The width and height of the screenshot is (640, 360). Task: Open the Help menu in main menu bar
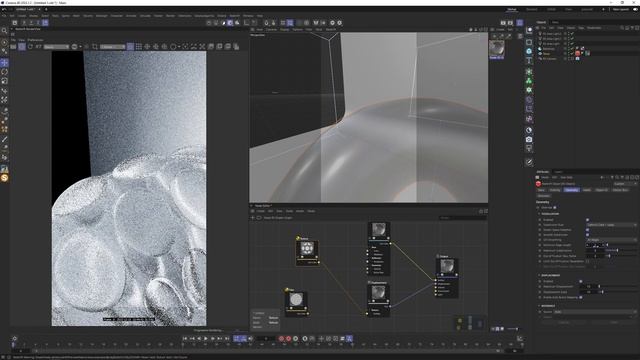coord(260,16)
